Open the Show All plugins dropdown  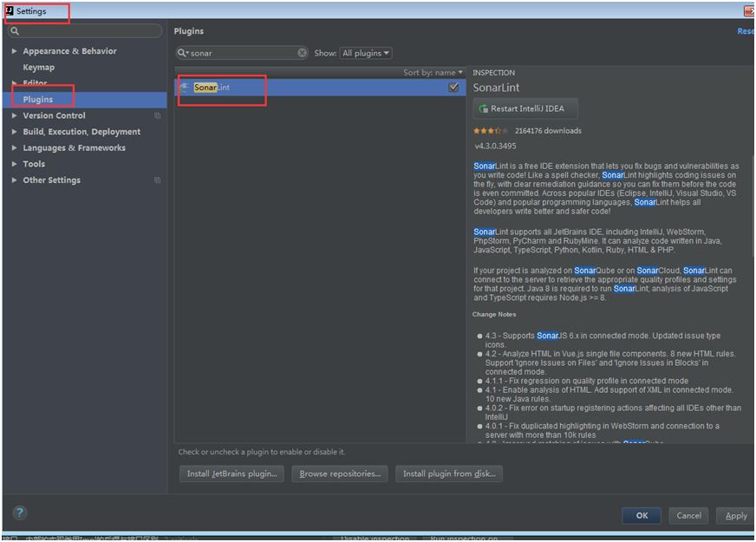point(366,53)
